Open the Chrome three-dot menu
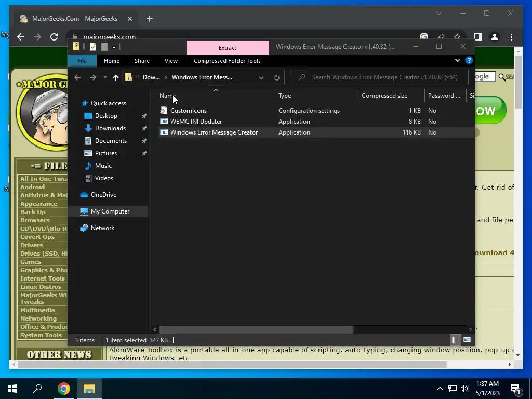The image size is (532, 399). (x=511, y=37)
